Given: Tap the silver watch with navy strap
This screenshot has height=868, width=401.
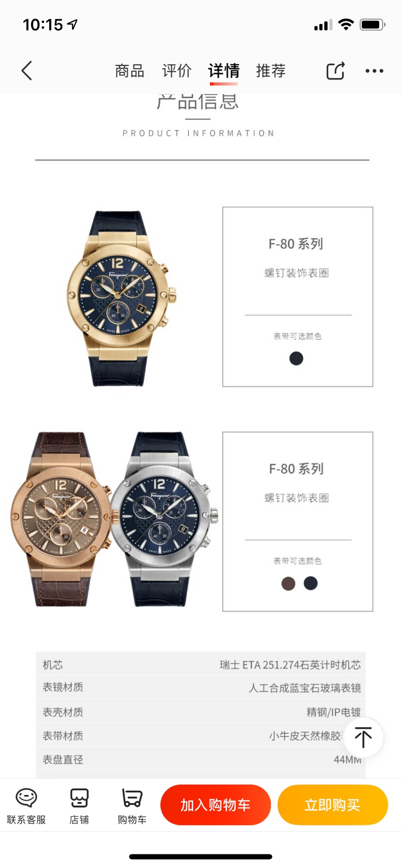Looking at the screenshot, I should click(x=164, y=519).
